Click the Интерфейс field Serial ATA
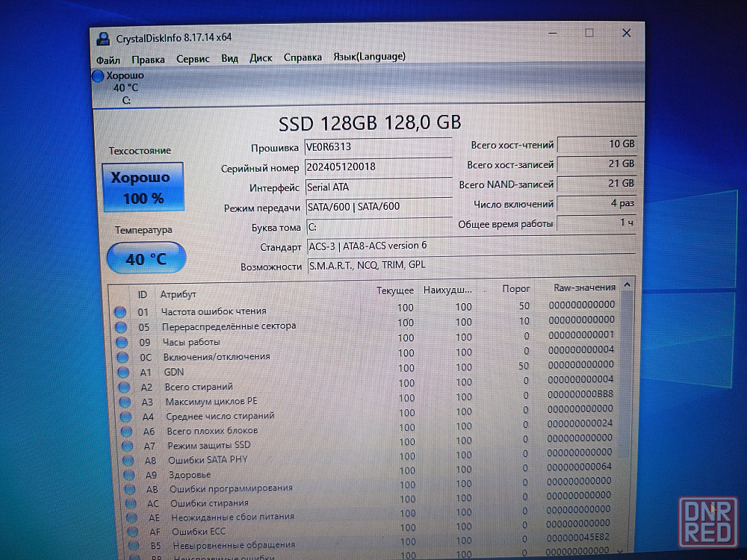Viewport: 747px width, 560px height. tap(379, 187)
